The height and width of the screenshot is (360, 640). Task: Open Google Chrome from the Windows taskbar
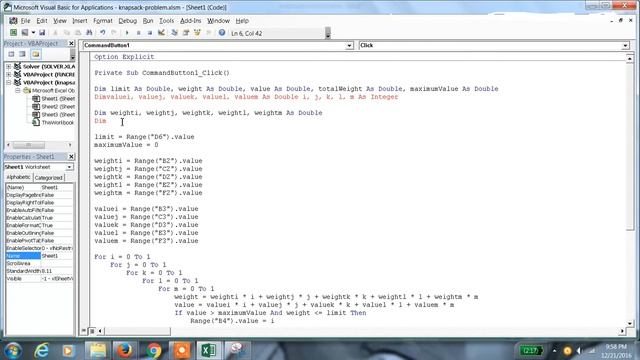click(x=154, y=350)
